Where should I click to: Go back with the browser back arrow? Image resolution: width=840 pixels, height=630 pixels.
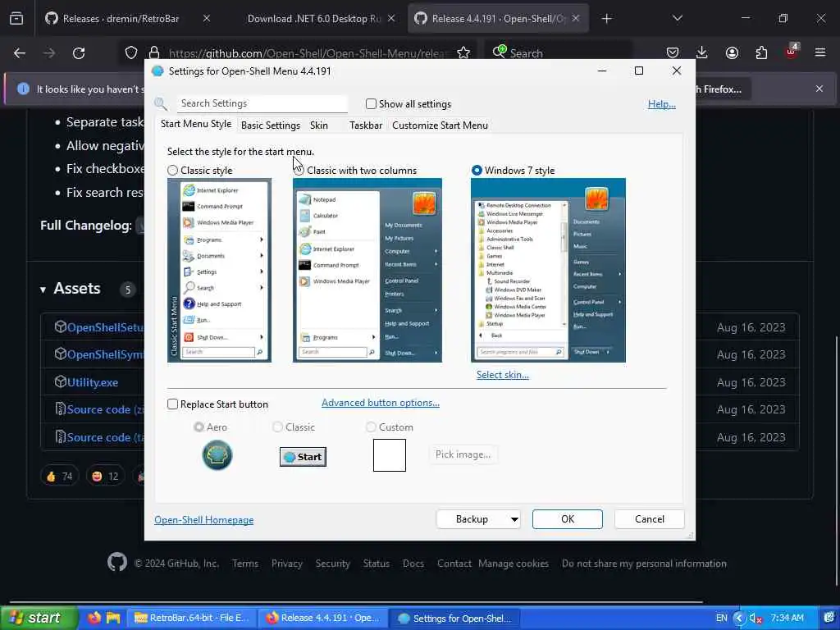[20, 53]
